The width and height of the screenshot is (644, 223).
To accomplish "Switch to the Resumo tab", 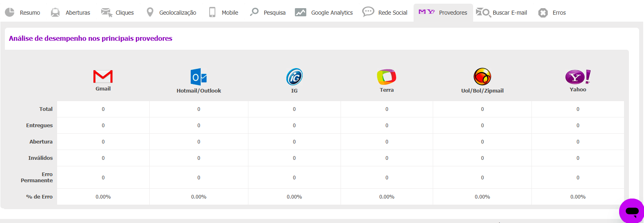I will coord(30,13).
